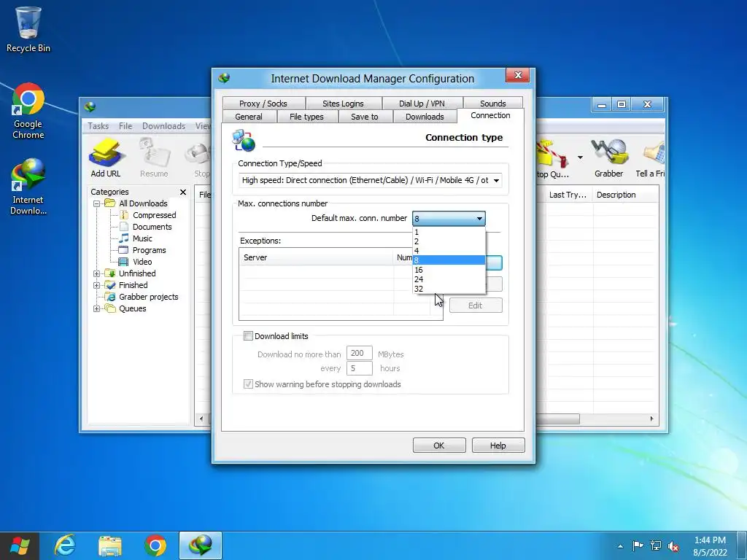Click the Stop Queue toolbar icon
This screenshot has width=747, height=560.
(553, 157)
